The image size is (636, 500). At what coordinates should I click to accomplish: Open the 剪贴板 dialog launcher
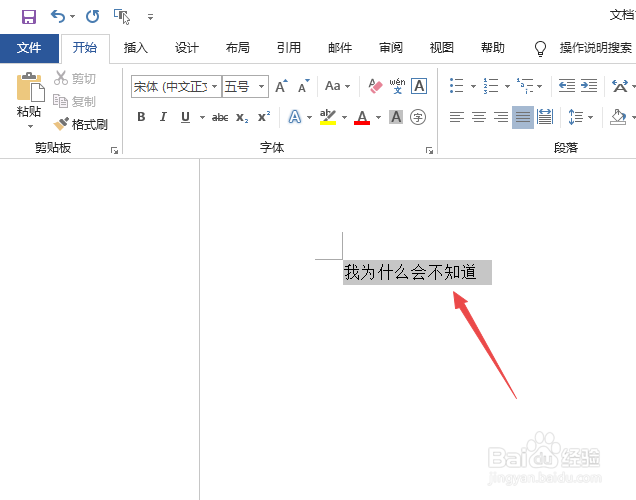click(114, 151)
